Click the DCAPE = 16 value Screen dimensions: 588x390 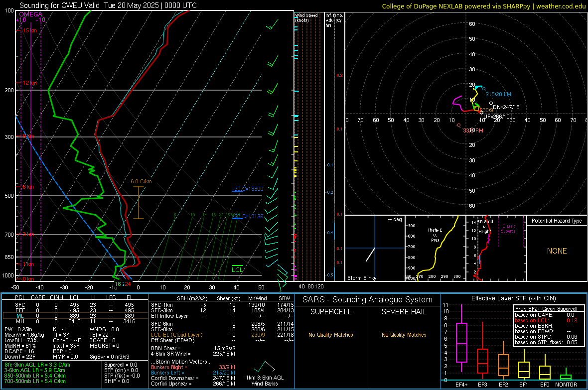click(x=19, y=351)
